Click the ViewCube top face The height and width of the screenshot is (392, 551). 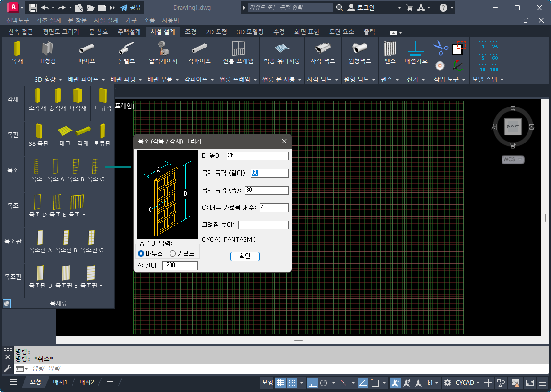point(513,126)
